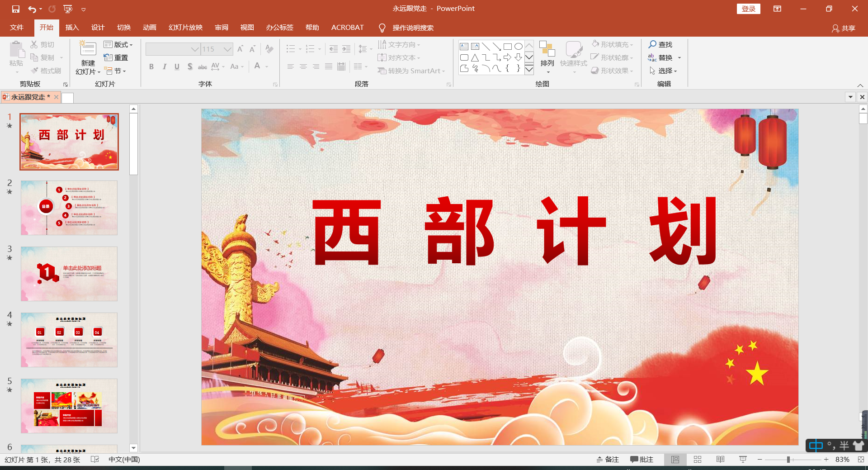Viewport: 868px width, 470px height.
Task: Switch to Reading view icon
Action: 720,460
